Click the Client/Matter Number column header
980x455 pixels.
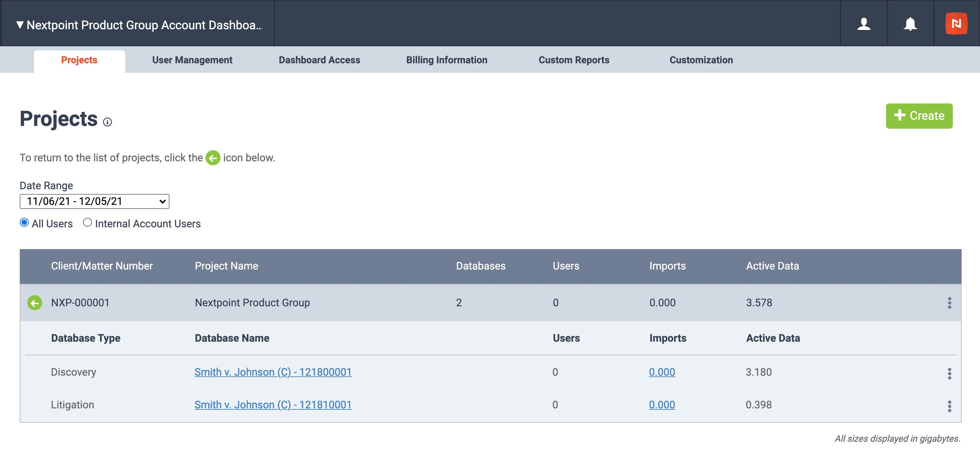point(102,266)
